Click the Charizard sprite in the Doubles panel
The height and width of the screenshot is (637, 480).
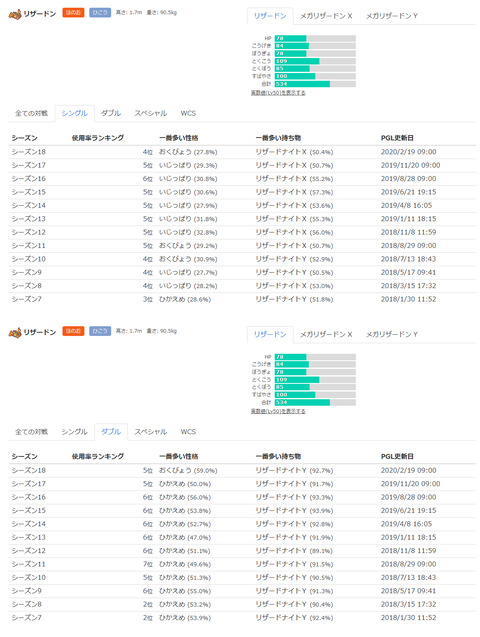point(15,333)
